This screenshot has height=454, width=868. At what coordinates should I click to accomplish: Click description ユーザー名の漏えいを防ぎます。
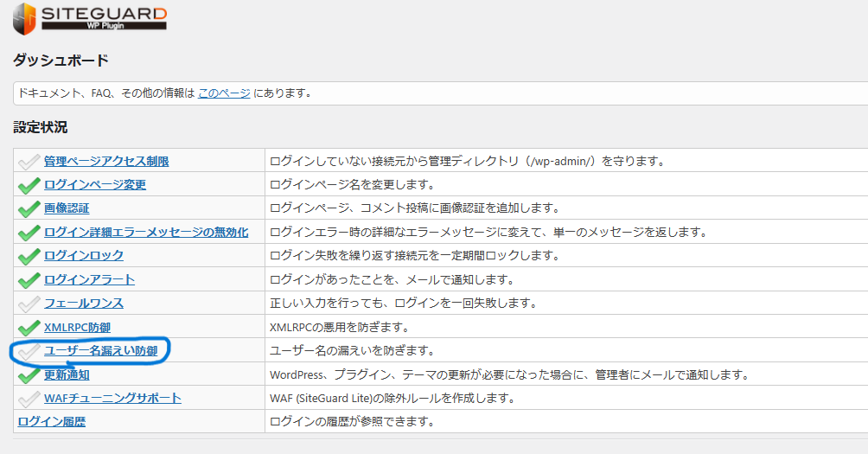pos(353,350)
